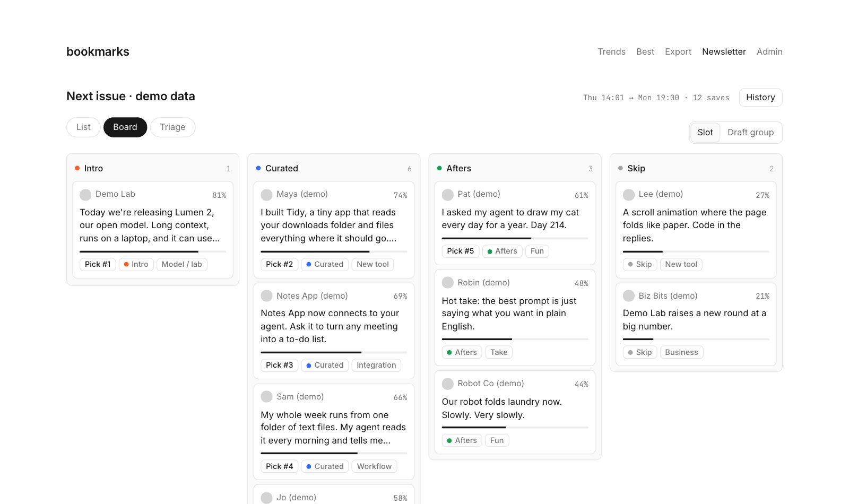Click the score bar on Lee's card
Viewport: 849px width, 504px height.
pos(696,251)
